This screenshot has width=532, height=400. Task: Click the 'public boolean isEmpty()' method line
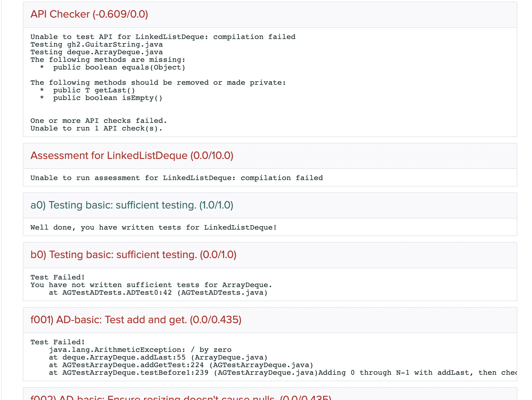108,98
